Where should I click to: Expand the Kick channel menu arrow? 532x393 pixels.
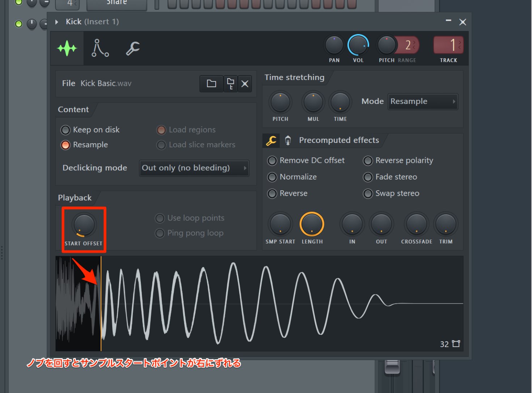[56, 22]
